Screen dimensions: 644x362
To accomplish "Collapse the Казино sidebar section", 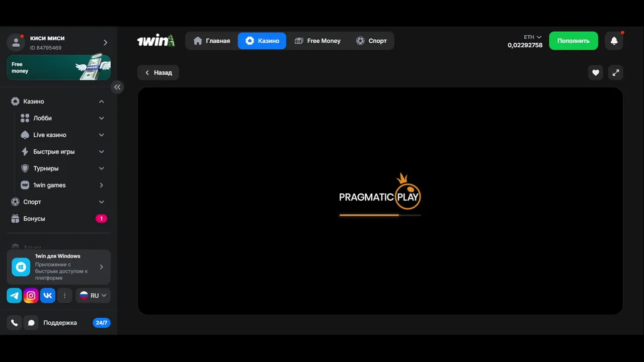I will click(101, 102).
